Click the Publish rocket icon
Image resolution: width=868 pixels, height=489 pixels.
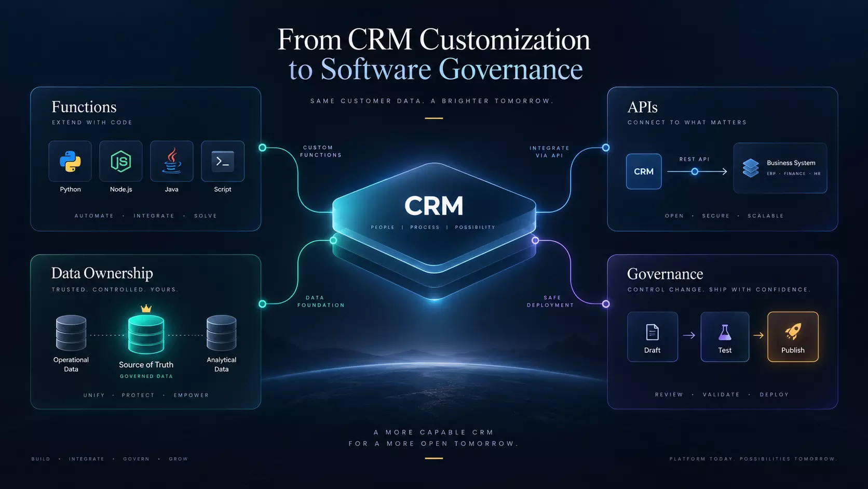[x=793, y=331]
